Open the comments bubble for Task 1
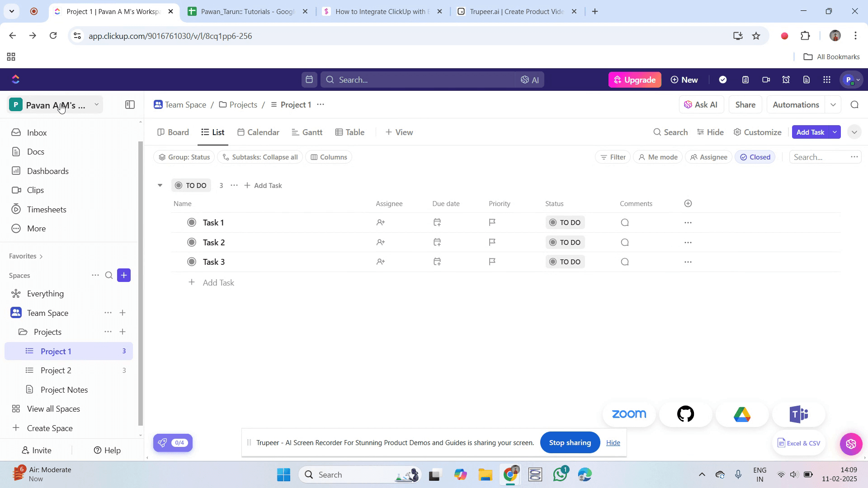Image resolution: width=868 pixels, height=488 pixels. 625,223
